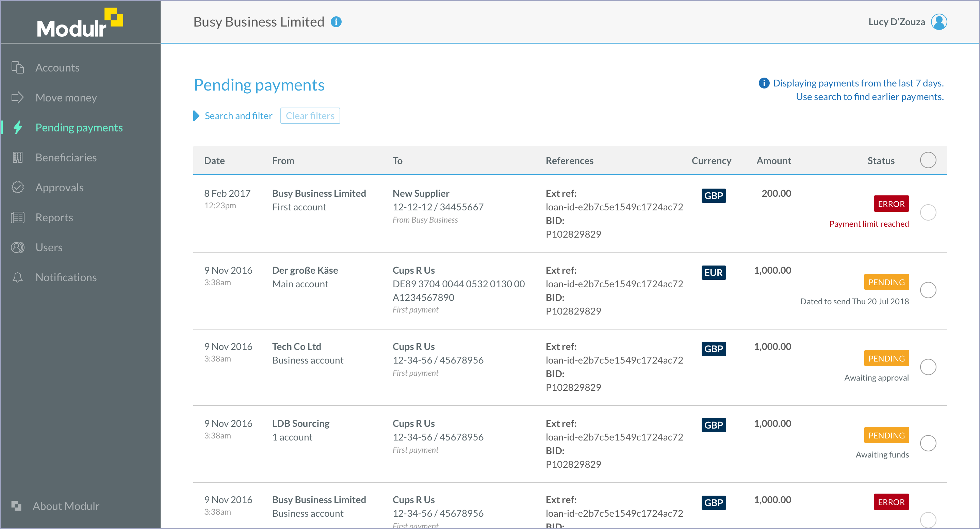
Task: Toggle select-all circle in table header
Action: click(928, 160)
